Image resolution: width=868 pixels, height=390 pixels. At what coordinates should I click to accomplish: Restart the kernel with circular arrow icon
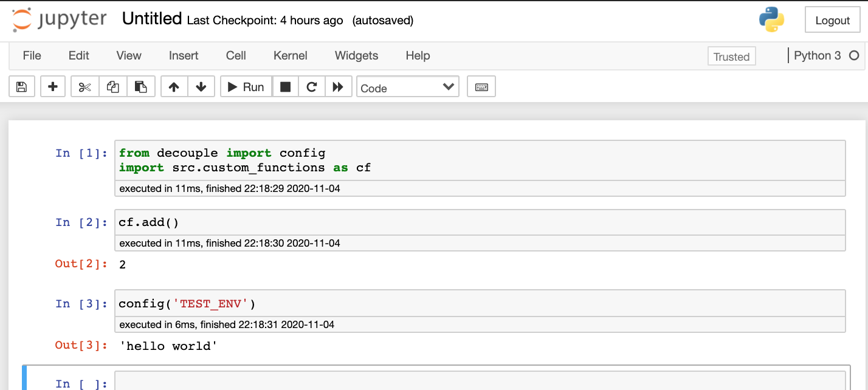point(312,87)
